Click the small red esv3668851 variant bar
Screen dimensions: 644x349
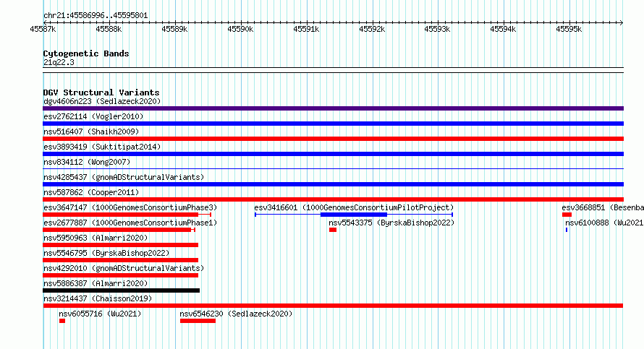click(567, 215)
